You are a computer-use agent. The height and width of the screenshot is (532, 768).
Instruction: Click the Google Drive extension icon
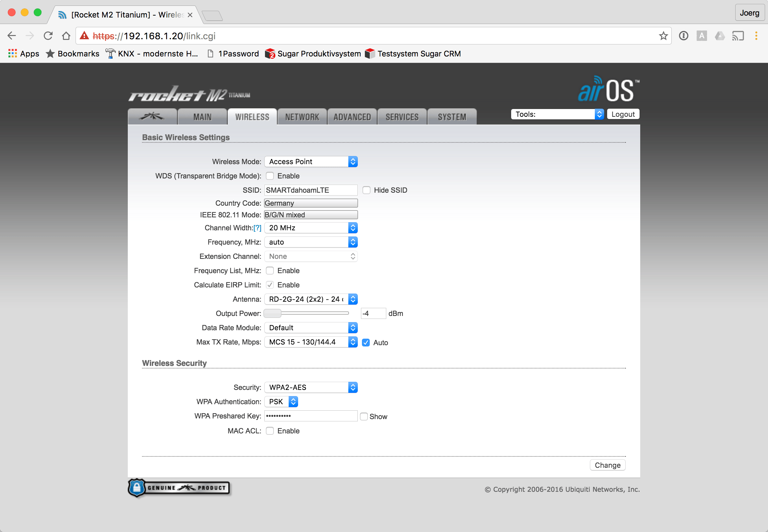(x=720, y=36)
